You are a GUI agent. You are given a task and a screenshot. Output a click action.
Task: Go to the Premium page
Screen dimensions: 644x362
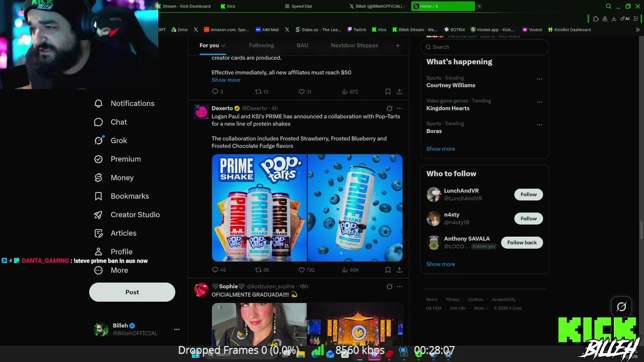pyautogui.click(x=118, y=159)
